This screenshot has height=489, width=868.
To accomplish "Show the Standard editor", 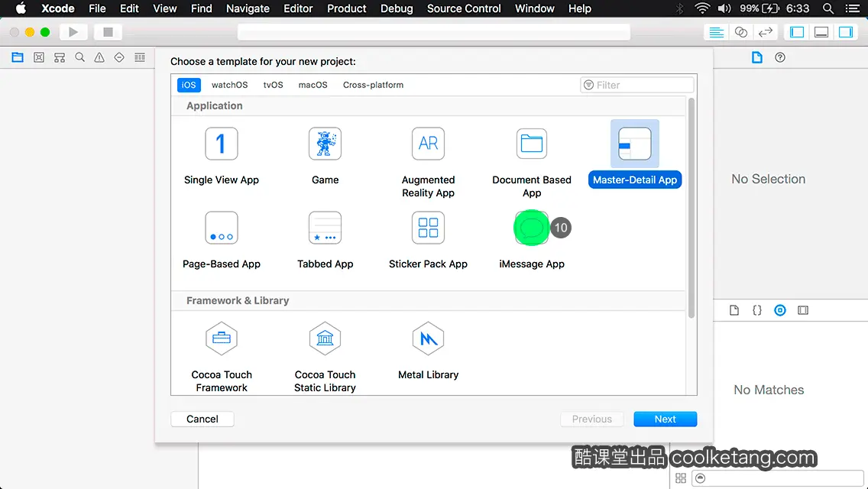I will click(x=716, y=32).
